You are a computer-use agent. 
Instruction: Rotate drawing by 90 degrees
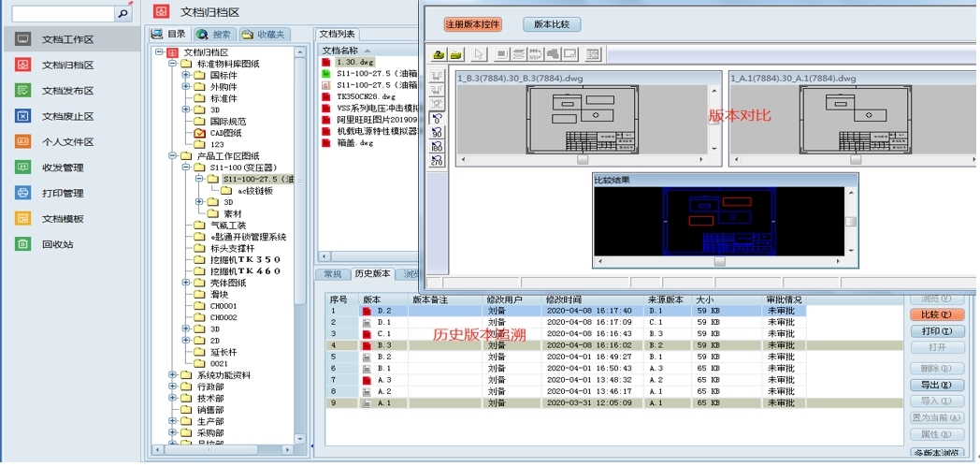pos(438,133)
